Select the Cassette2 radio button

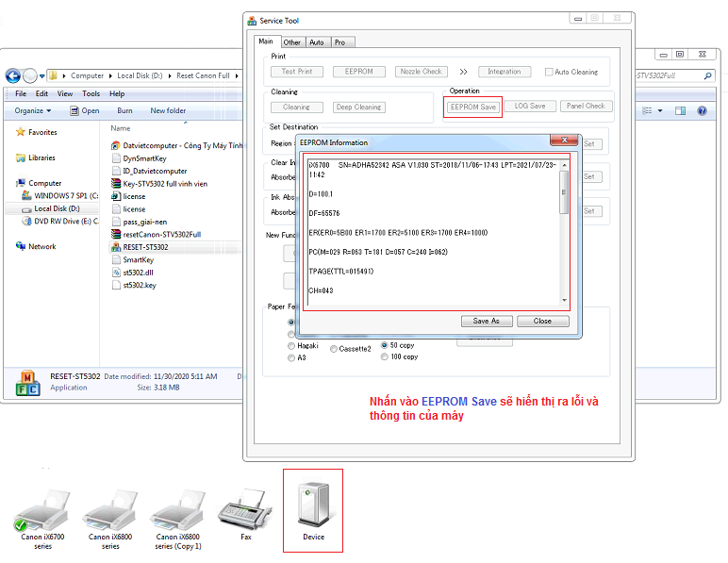point(334,349)
